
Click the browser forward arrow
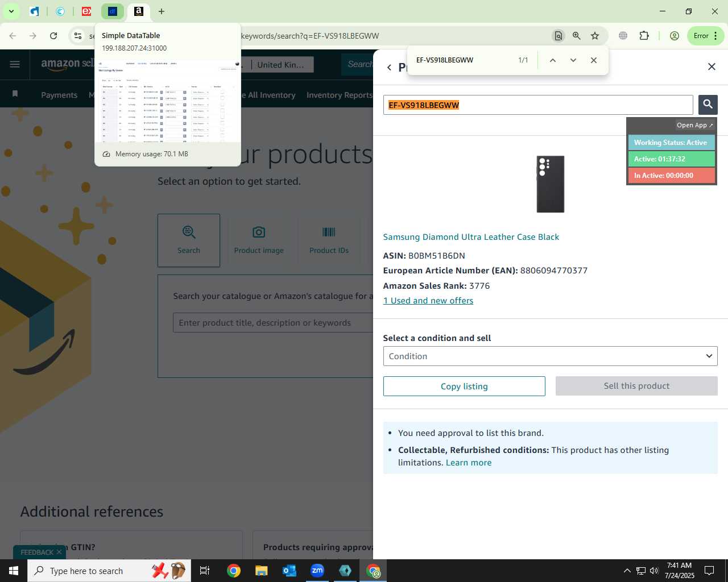point(33,36)
